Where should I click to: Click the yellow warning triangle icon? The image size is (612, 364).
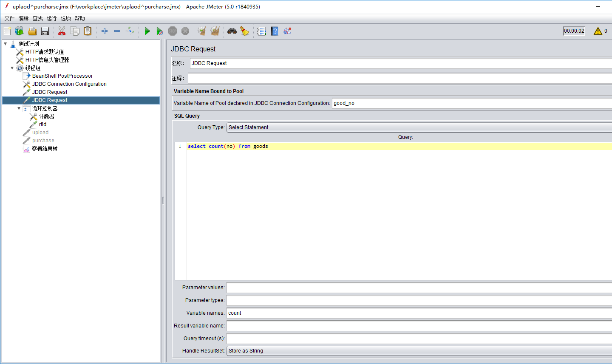(598, 31)
